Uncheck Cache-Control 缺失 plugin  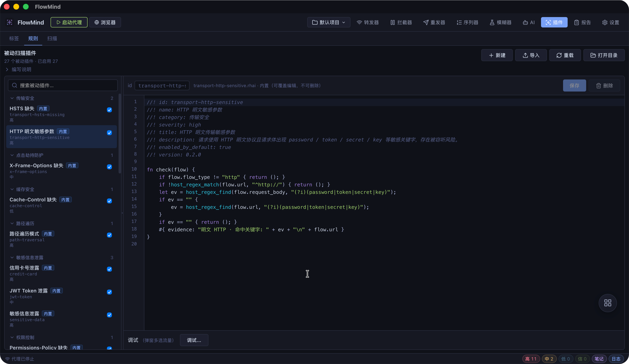(x=109, y=201)
